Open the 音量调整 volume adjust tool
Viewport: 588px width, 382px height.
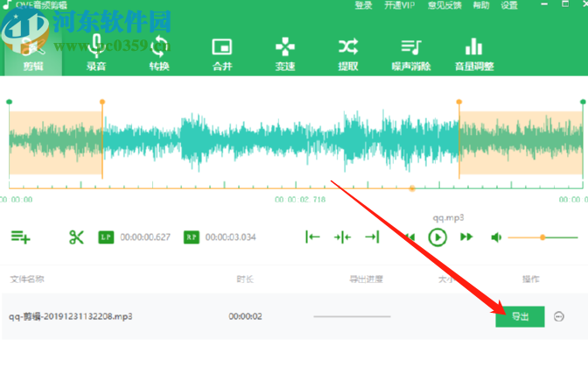point(474,53)
